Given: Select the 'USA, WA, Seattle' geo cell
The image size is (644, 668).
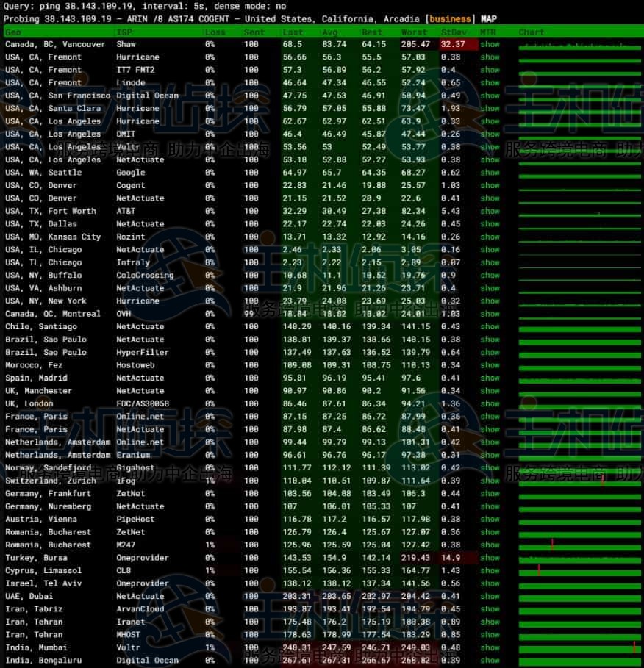Looking at the screenshot, I should point(43,173).
